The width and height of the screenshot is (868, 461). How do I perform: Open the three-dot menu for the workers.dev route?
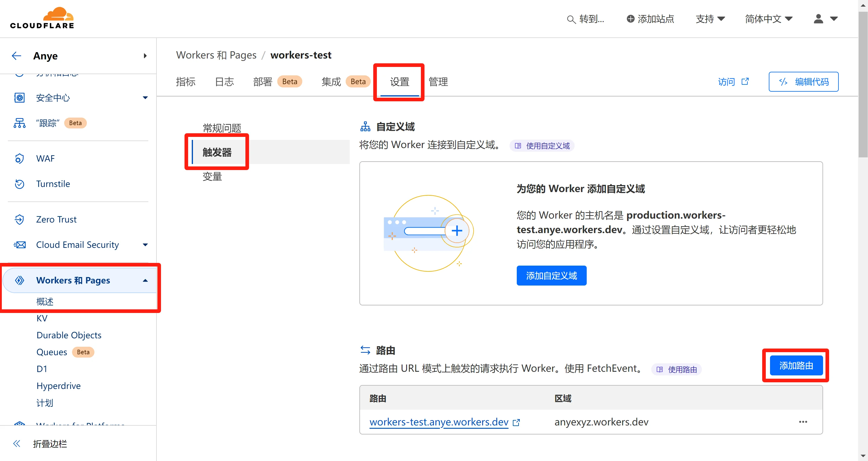click(803, 422)
